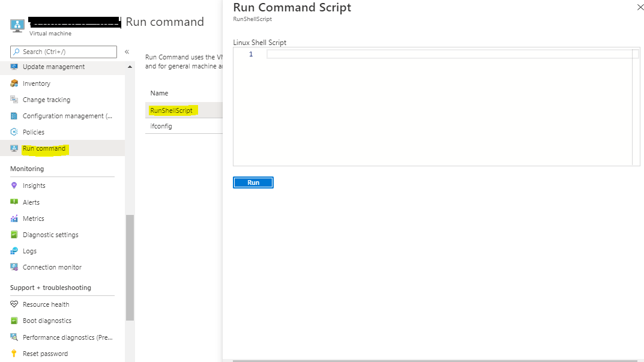
Task: Close the Run Command Script panel
Action: tap(639, 7)
